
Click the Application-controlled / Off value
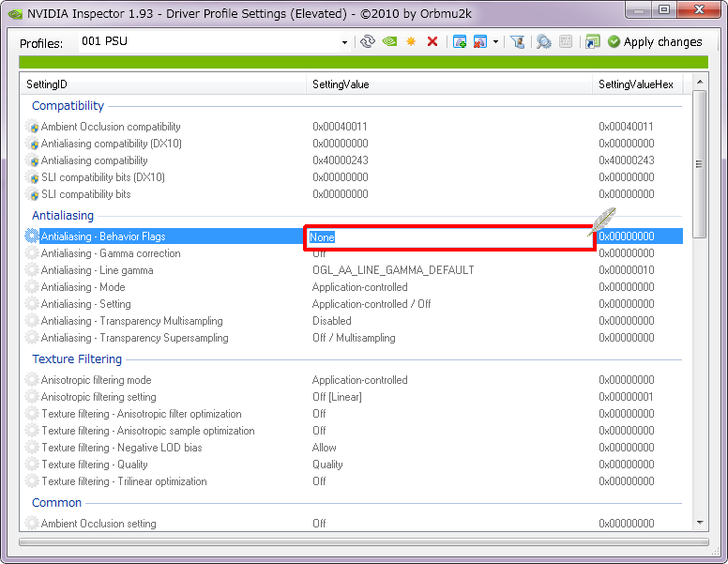tap(372, 304)
